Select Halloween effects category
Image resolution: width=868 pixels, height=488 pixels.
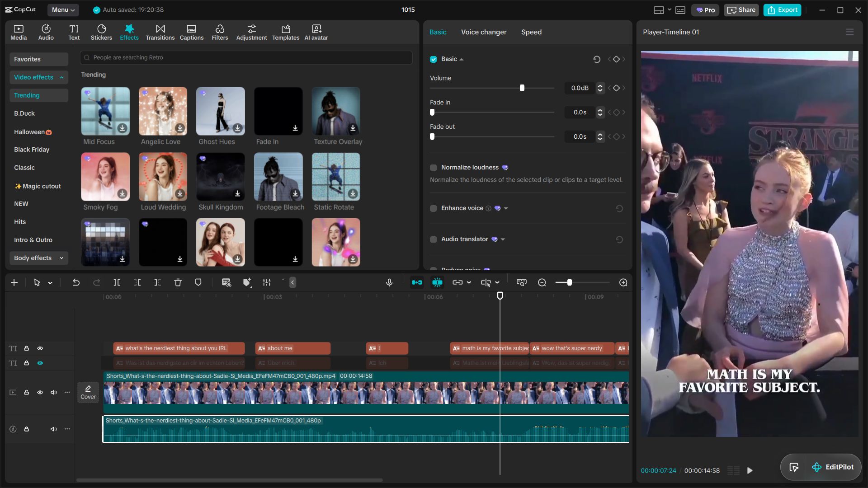point(33,132)
